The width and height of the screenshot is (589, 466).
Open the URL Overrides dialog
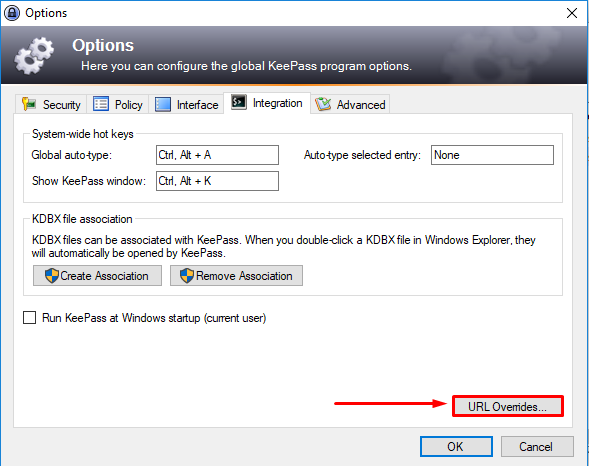pyautogui.click(x=508, y=406)
